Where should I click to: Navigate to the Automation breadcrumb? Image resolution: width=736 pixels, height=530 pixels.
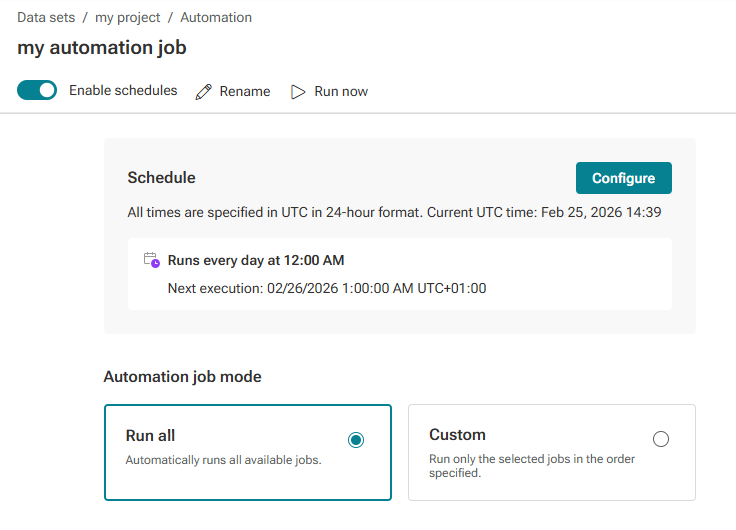[216, 17]
